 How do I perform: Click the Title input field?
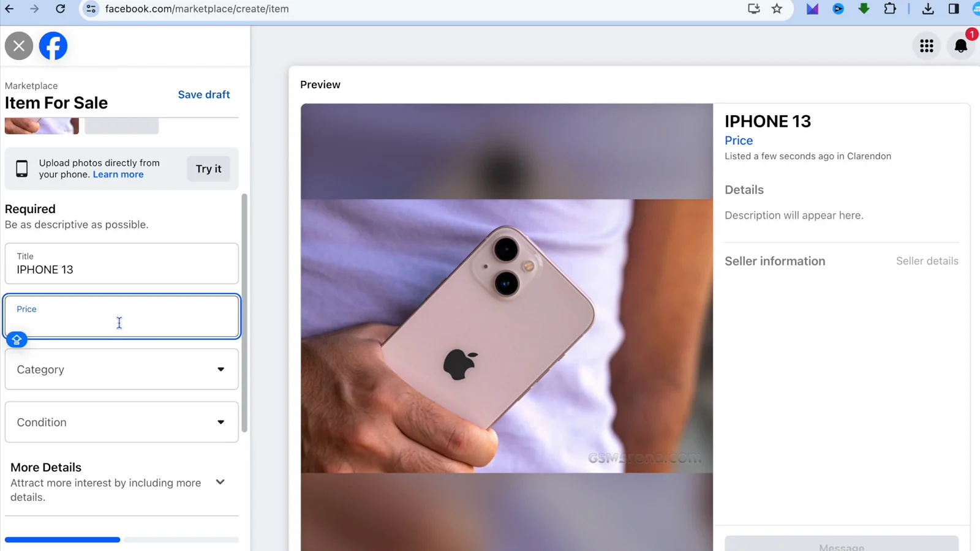click(122, 264)
